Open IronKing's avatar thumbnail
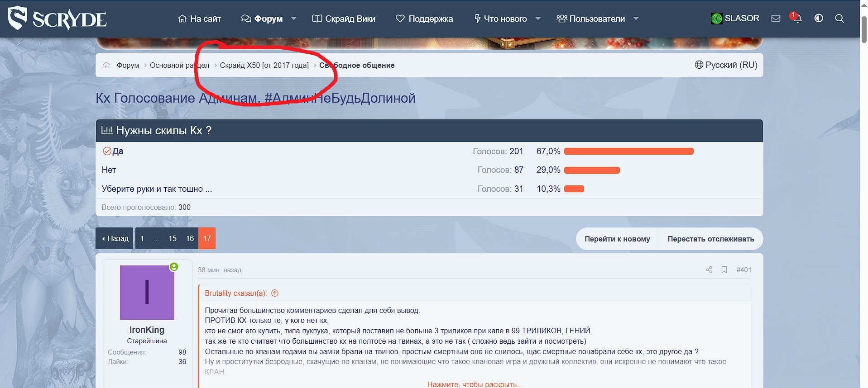The height and width of the screenshot is (388, 868). 147,292
